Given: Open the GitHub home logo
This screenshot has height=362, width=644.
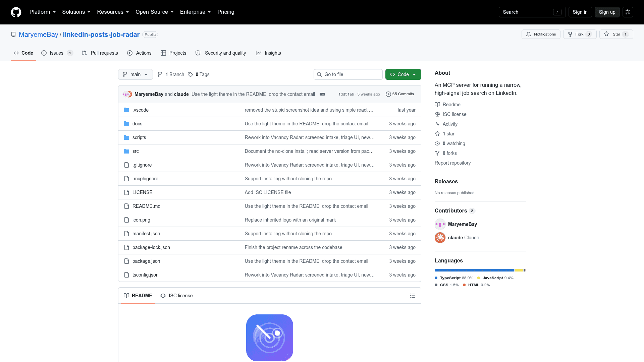Looking at the screenshot, I should [16, 12].
